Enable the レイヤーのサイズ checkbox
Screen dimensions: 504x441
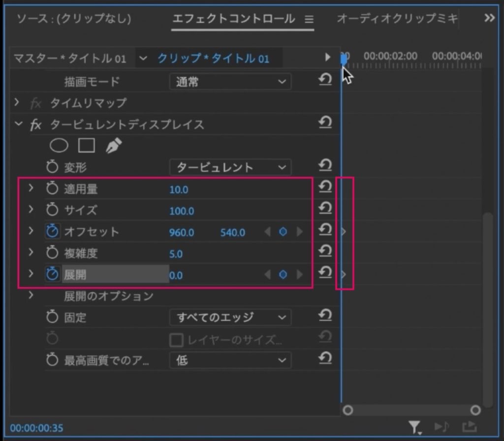(x=176, y=340)
